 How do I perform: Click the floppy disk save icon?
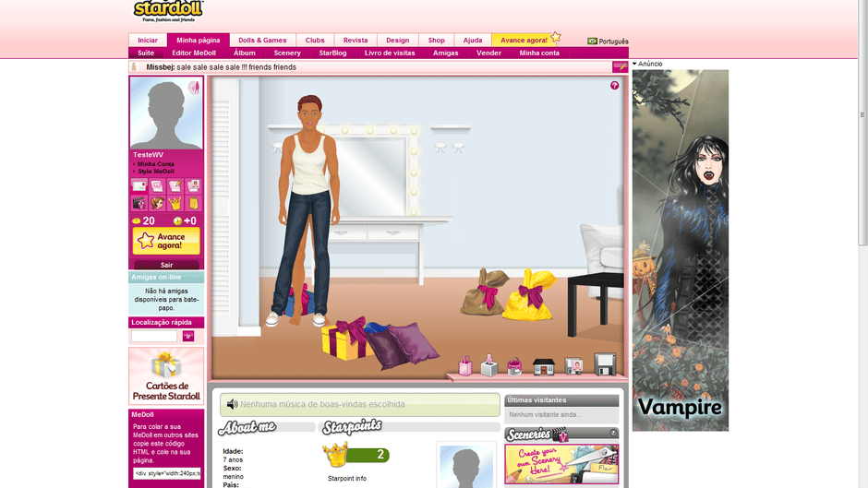[605, 364]
